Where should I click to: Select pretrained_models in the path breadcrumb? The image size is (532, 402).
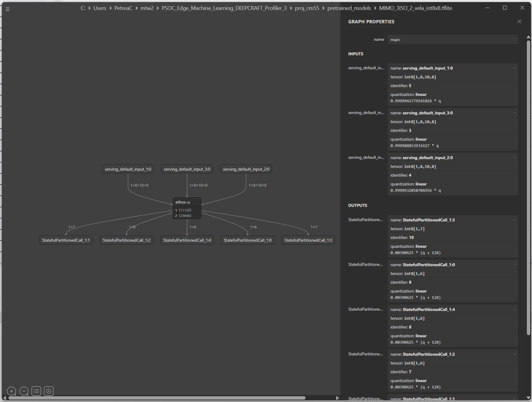[349, 8]
